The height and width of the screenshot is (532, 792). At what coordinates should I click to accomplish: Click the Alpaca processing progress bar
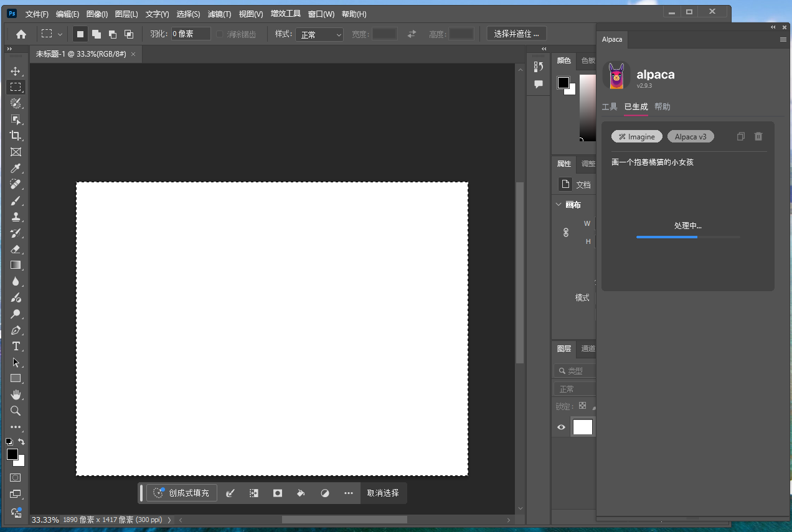pyautogui.click(x=688, y=236)
